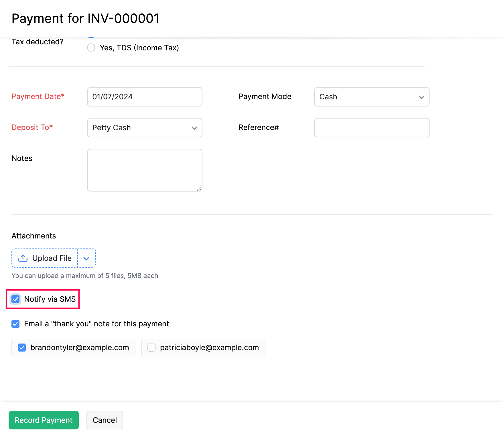Uncheck brandontyler@example.com recipient
The image size is (504, 438).
(21, 348)
